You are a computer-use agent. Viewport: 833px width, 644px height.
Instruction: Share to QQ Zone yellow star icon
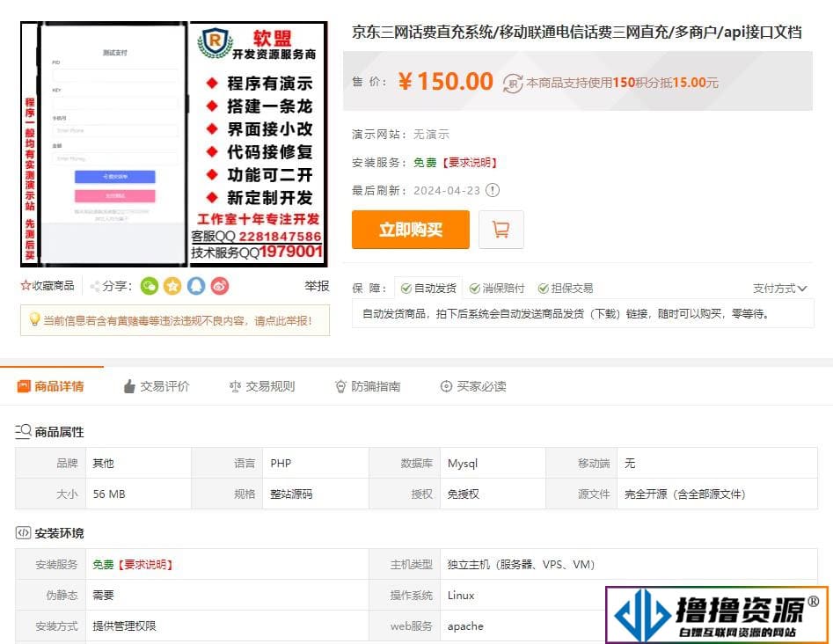(172, 287)
